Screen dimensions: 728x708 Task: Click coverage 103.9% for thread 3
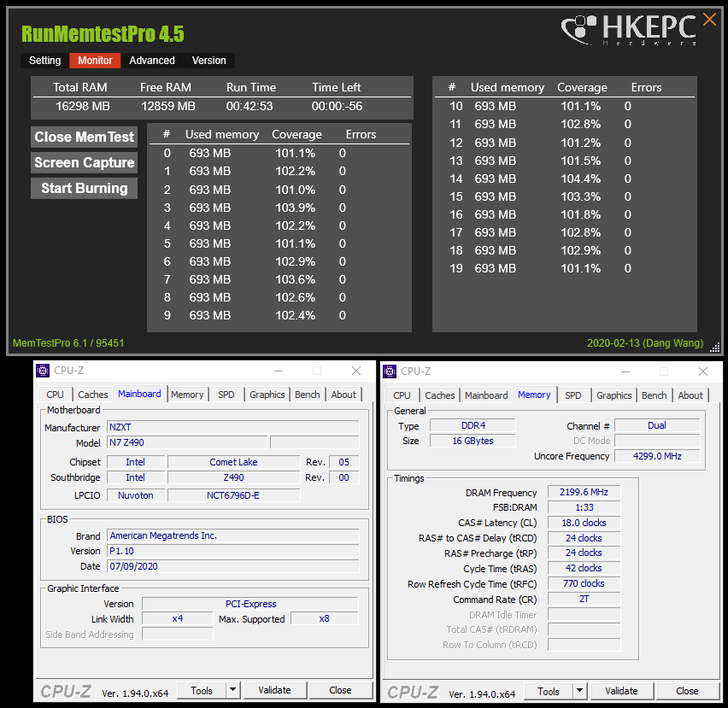click(x=296, y=208)
